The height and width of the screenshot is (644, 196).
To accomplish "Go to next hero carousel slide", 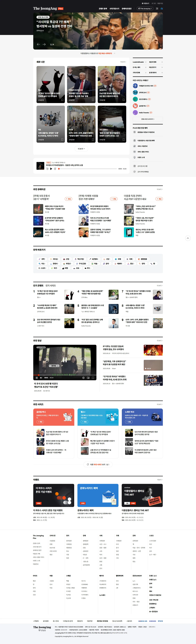I will pyautogui.click(x=44, y=44).
